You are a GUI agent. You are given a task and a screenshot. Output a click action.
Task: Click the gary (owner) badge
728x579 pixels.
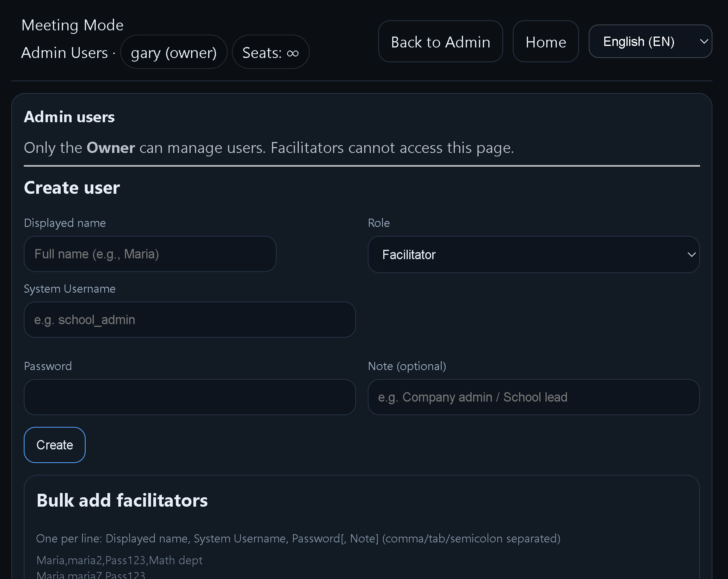point(174,53)
